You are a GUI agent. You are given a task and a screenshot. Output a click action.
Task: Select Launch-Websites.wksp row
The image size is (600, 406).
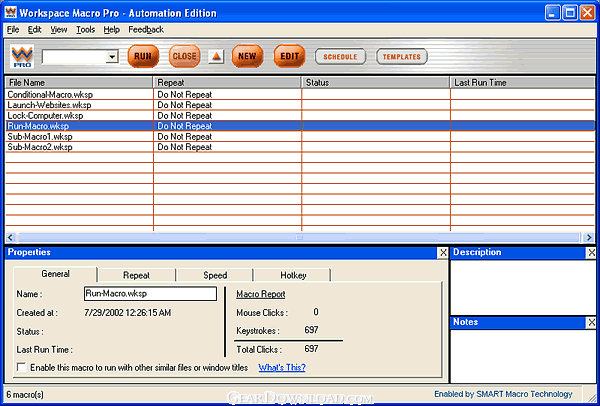[x=300, y=105]
